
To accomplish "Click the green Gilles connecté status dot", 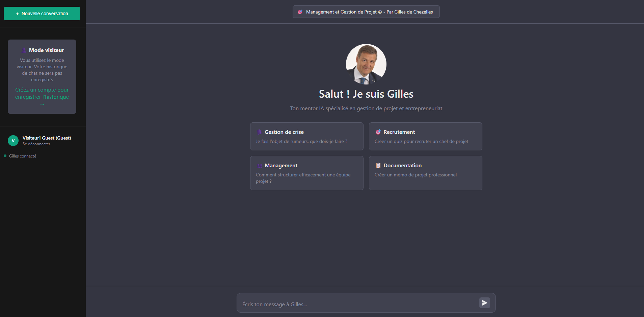I will (x=5, y=156).
